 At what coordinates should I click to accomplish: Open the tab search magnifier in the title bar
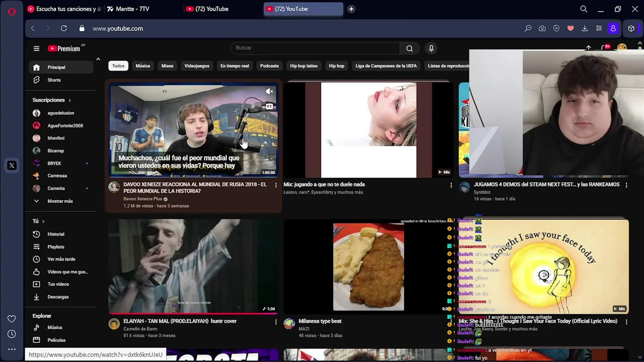click(x=584, y=9)
